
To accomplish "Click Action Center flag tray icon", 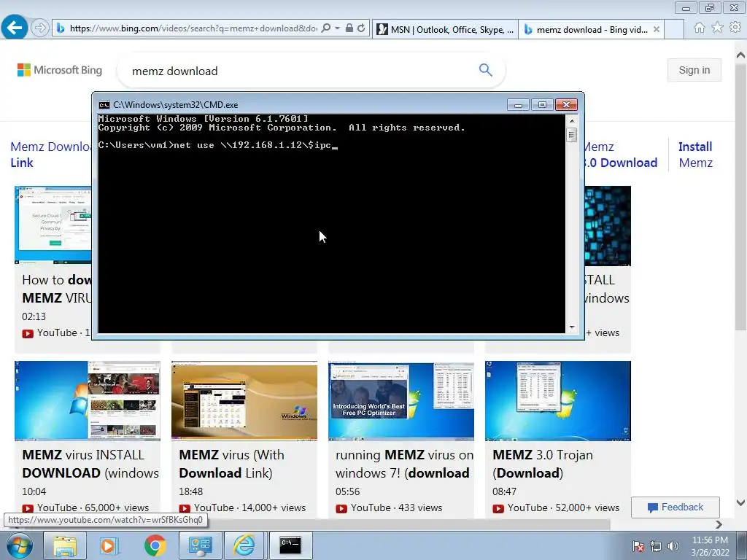I will 638,546.
